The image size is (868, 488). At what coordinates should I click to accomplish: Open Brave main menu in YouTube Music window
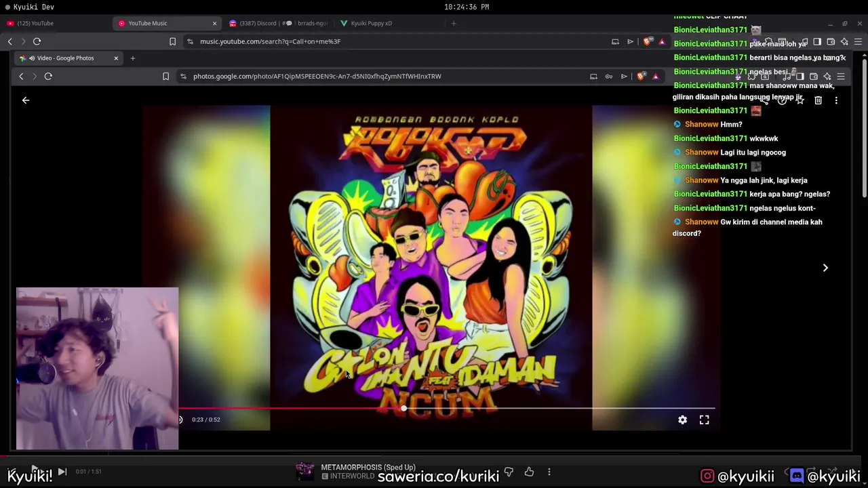click(858, 41)
